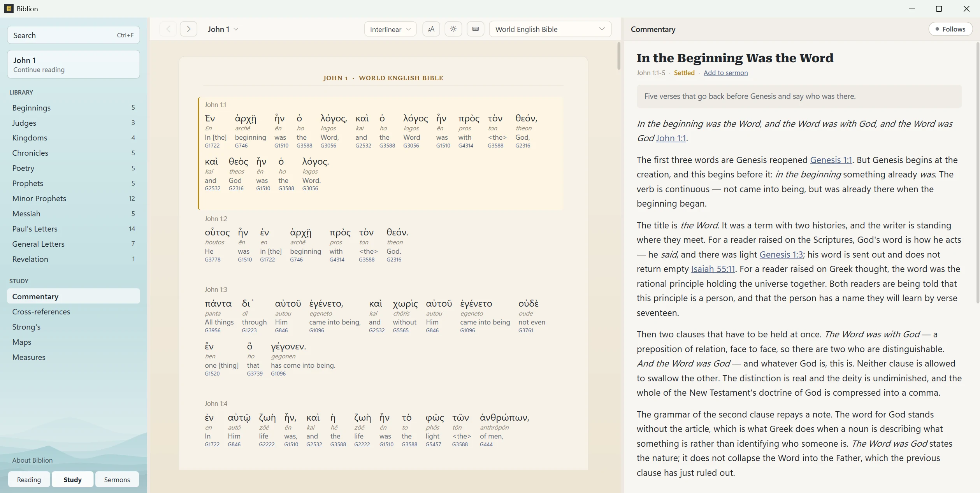Click Greek word ἀνθρώπων in John 1:4
980x493 pixels.
click(504, 418)
